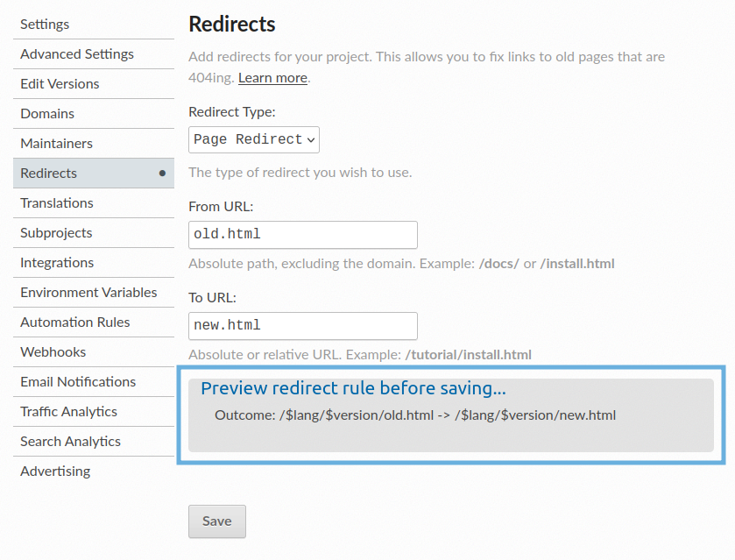Viewport: 735px width, 560px height.
Task: Click inside the From URL field
Action: pos(302,235)
